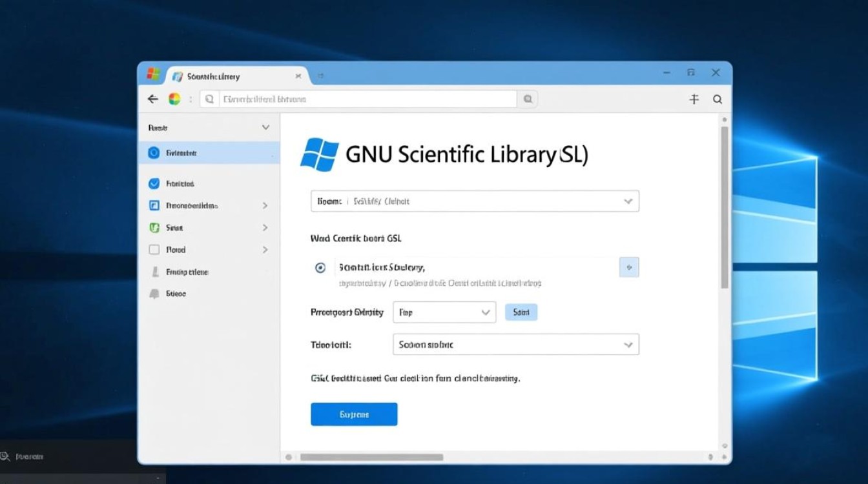Screen dimensions: 868x484
Task: Expand the sidebar item with the blue square icon
Action: tap(265, 206)
